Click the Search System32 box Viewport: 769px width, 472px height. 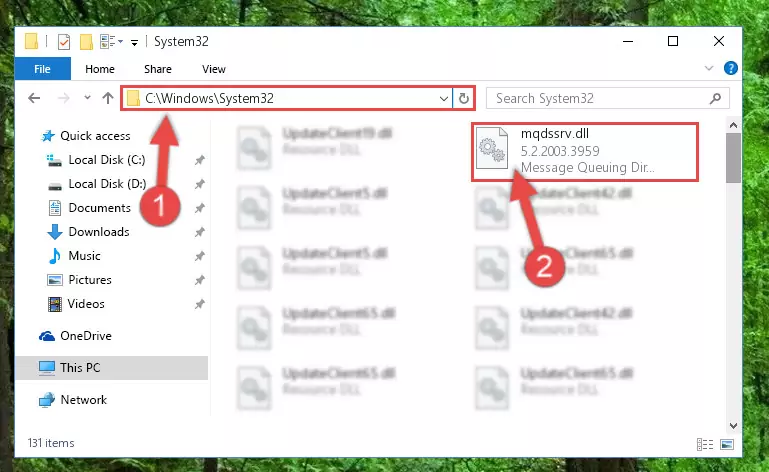point(608,99)
